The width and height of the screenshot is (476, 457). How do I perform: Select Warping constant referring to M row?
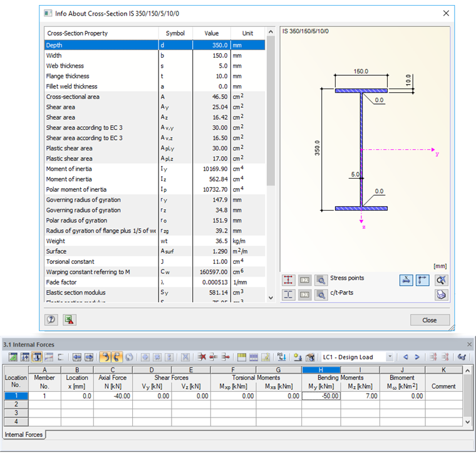pyautogui.click(x=155, y=272)
